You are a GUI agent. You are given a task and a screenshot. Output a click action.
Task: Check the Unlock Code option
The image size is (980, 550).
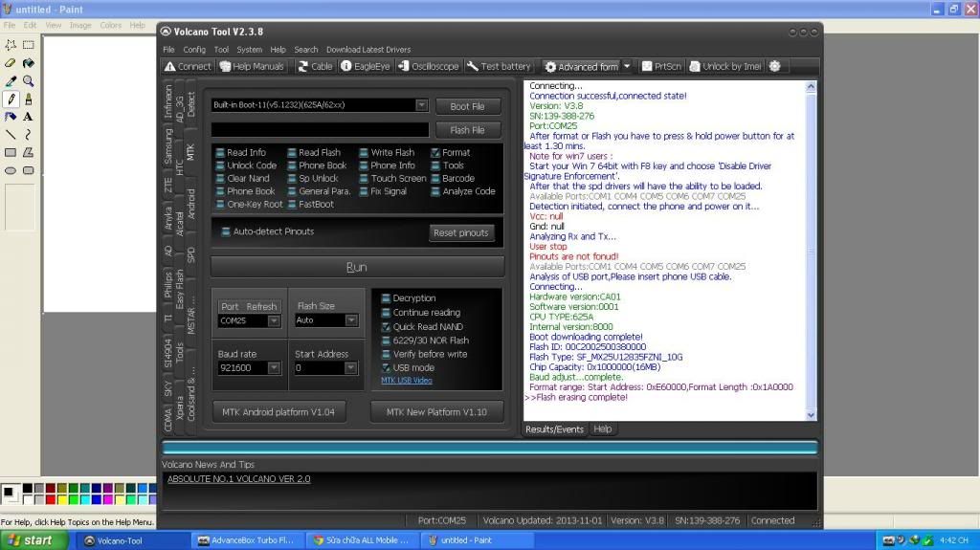click(x=220, y=165)
